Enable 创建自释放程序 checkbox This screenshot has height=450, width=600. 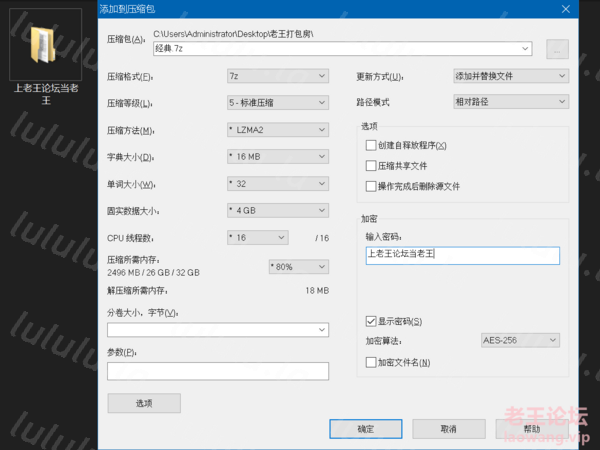pos(372,146)
